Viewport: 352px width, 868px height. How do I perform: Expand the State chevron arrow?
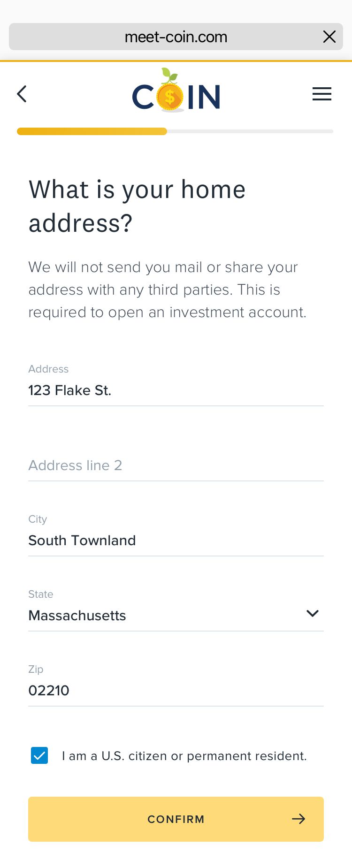click(312, 614)
